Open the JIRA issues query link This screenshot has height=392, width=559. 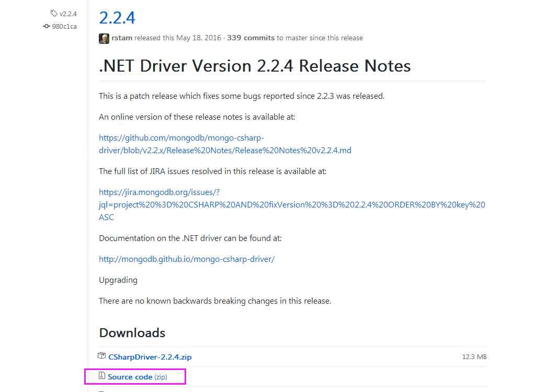[x=292, y=204]
